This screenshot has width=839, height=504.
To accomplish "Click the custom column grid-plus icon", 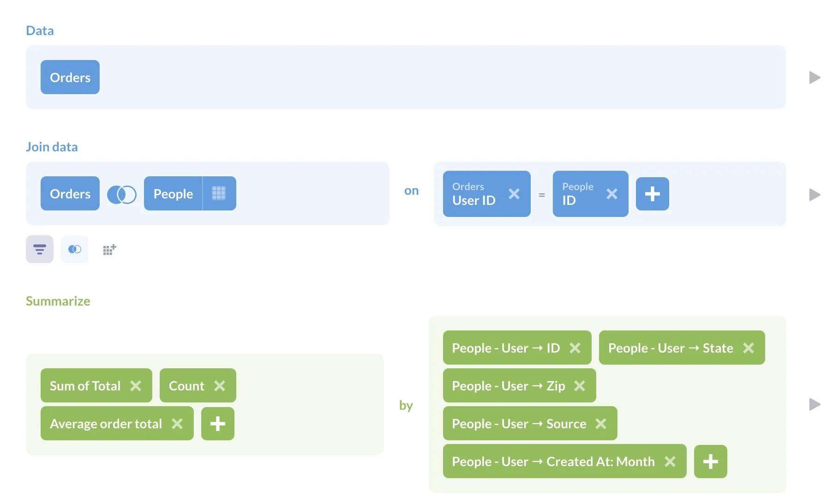I will click(x=109, y=249).
